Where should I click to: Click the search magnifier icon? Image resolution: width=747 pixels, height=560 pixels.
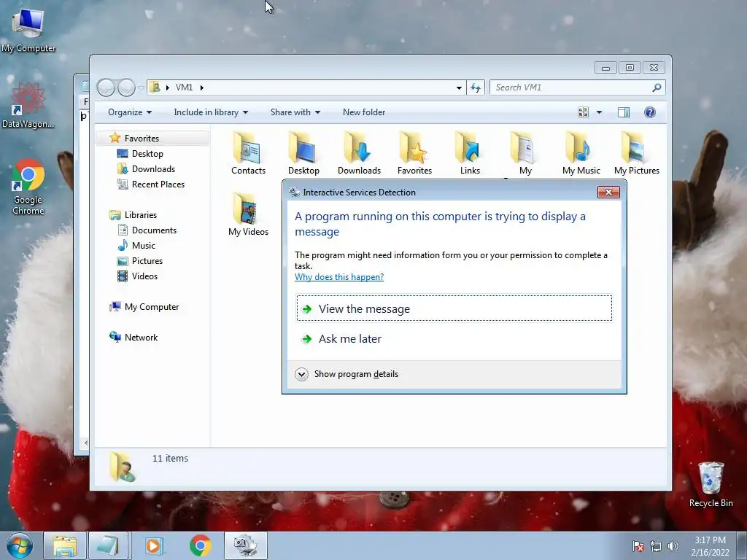point(657,87)
